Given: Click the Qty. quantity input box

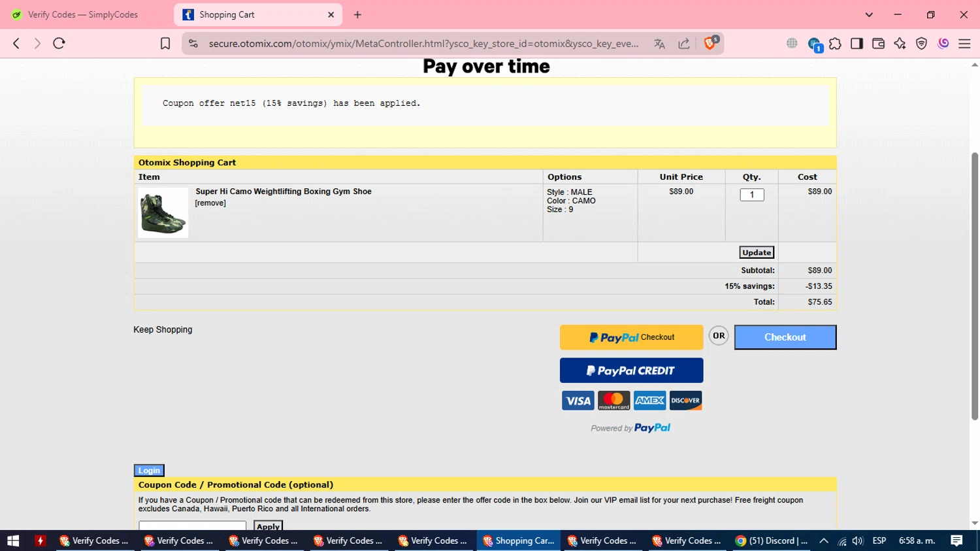Looking at the screenshot, I should click(x=752, y=195).
